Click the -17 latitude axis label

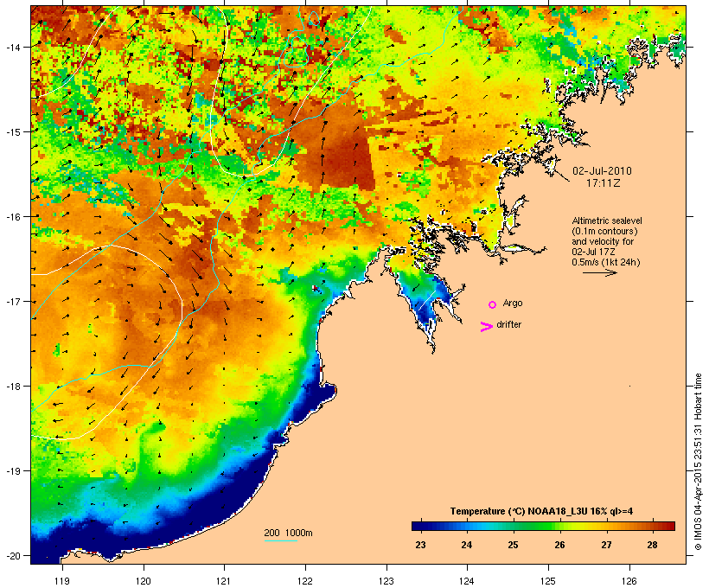12,301
